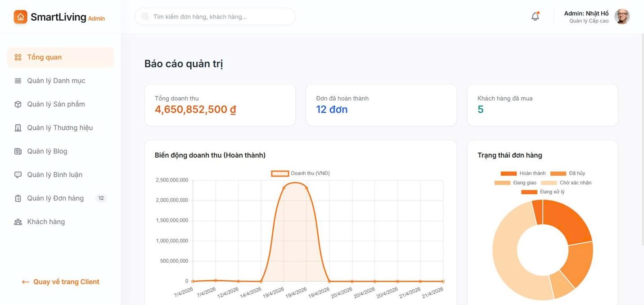Screen dimensions: 644x305
Task: Click Đang giao color swatch in legend
Action: click(x=502, y=183)
